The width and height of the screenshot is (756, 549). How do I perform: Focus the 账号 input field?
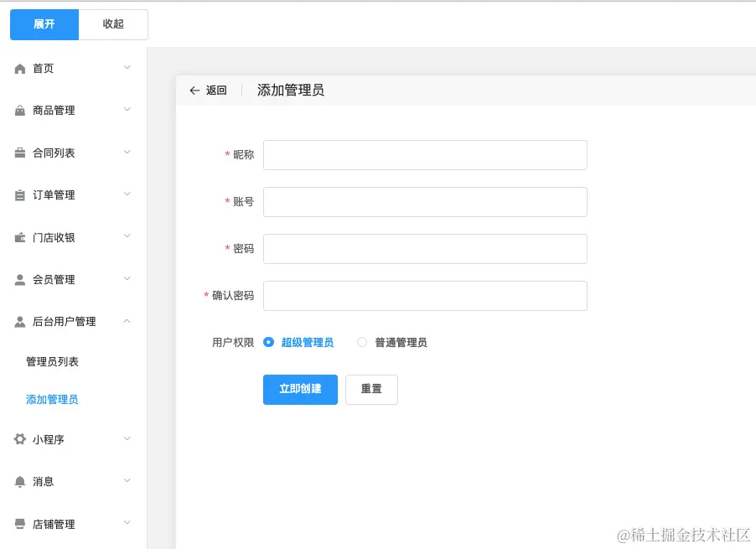click(x=425, y=202)
